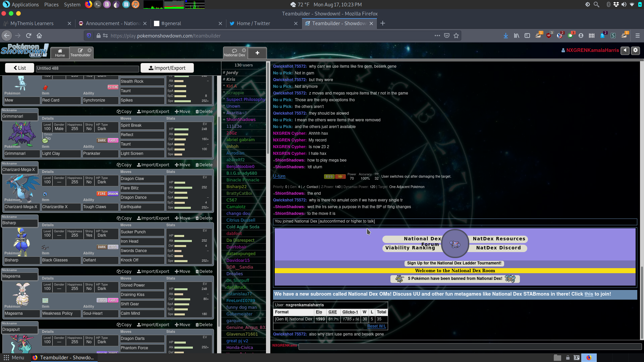Click the volume icon in system tray

coord(624,4)
